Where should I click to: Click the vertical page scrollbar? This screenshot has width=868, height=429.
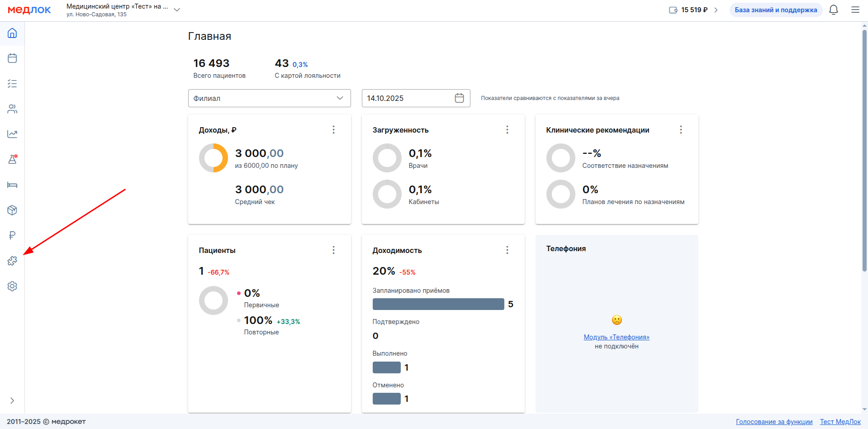coord(864,149)
